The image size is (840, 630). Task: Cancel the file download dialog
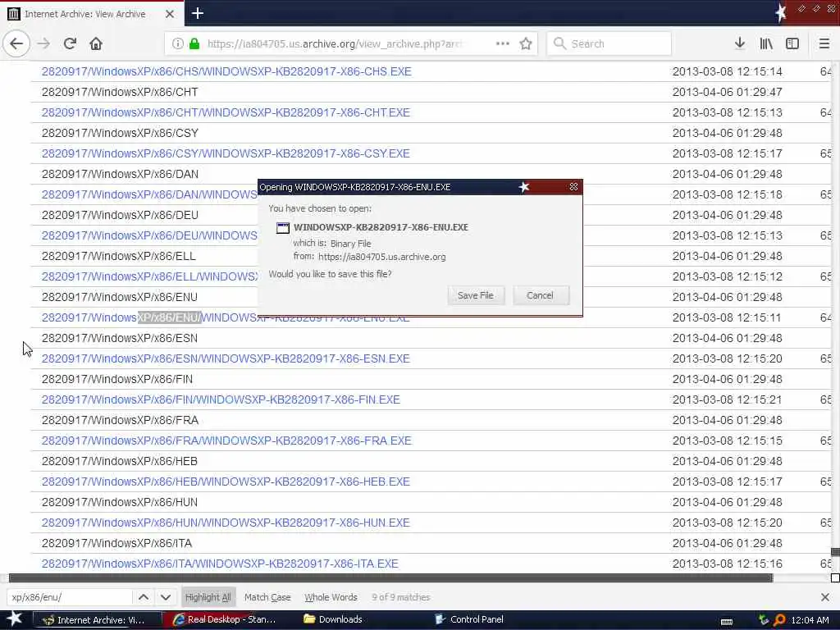(540, 295)
